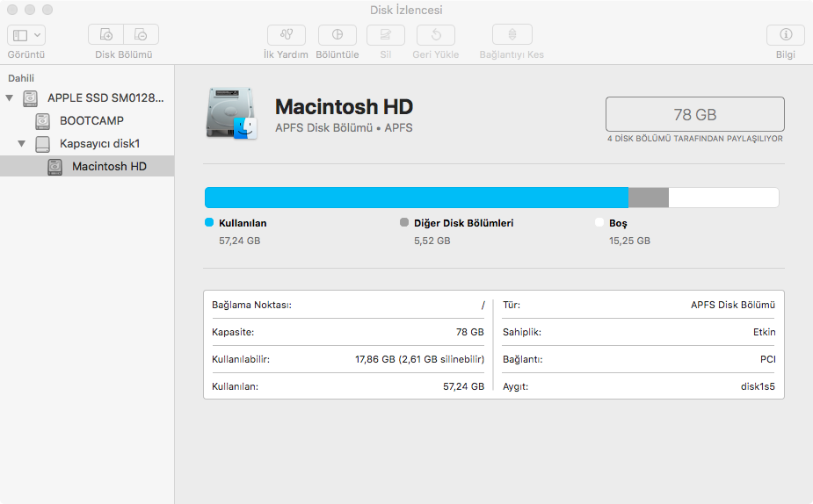Click the add volume icon under Disk Bölümü
This screenshot has height=504, width=813.
coord(105,35)
